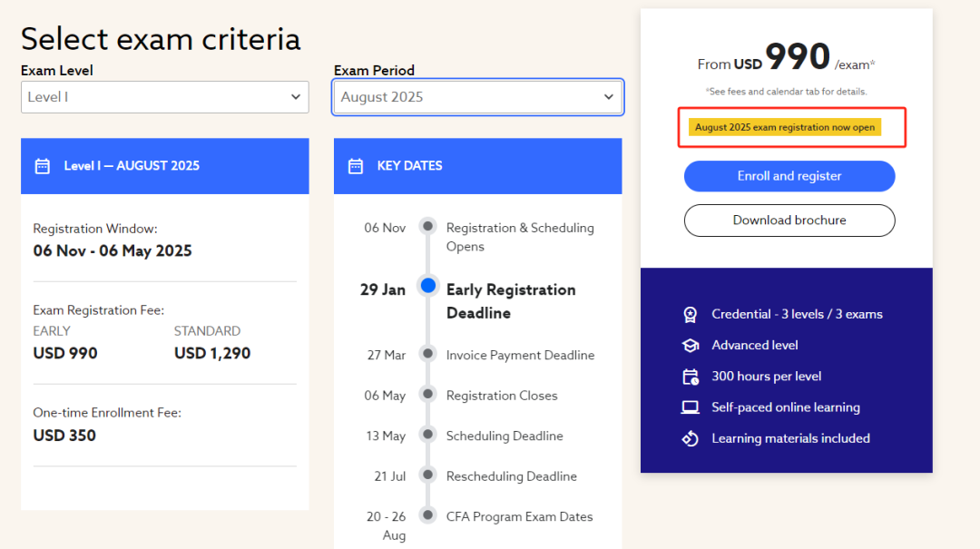Viewport: 980px width, 549px height.
Task: Click 'Invoice Payment Deadline' text
Action: [x=520, y=355]
